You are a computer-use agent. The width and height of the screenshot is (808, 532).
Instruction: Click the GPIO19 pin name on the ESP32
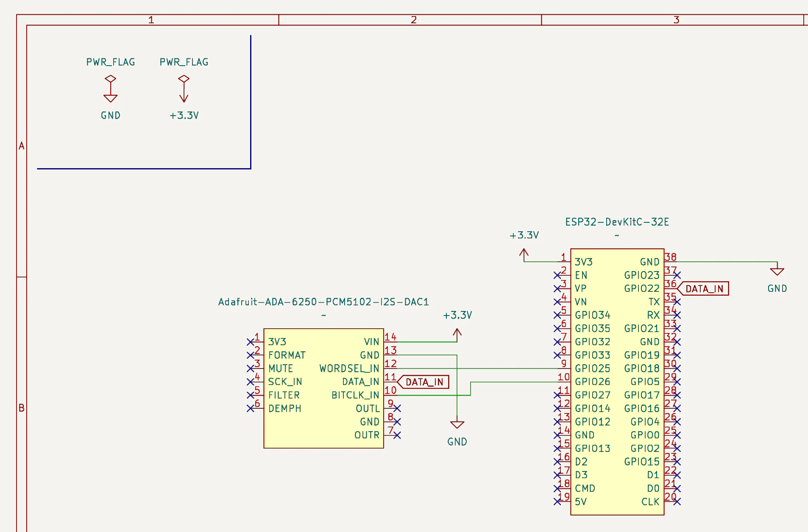point(642,355)
